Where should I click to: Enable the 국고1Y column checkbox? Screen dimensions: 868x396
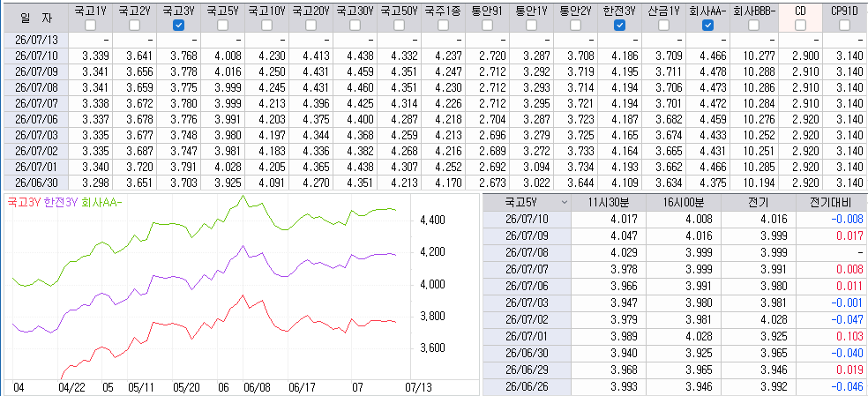(x=90, y=25)
